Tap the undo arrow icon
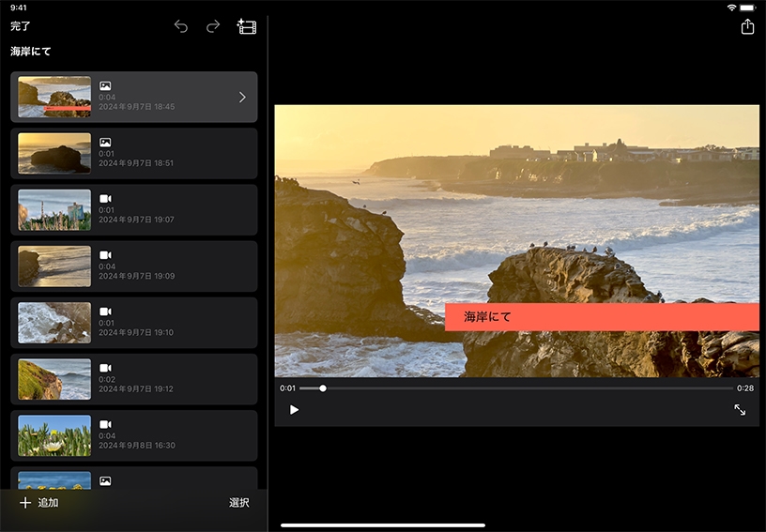The height and width of the screenshot is (532, 766). pos(181,26)
